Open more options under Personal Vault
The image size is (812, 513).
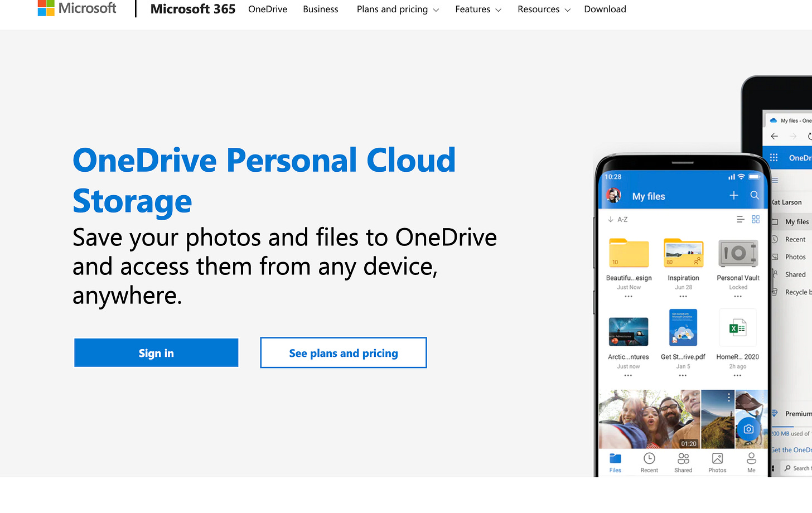(738, 297)
